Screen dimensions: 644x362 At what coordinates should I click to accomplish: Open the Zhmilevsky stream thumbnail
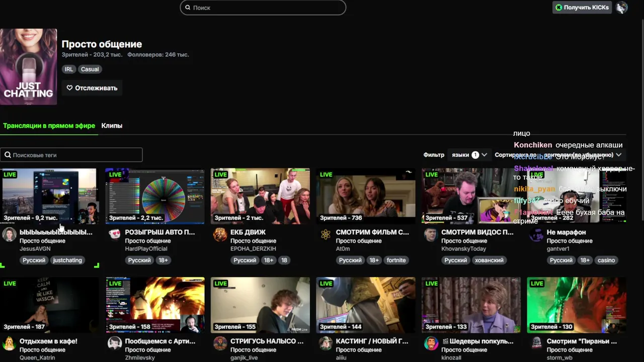point(155,305)
